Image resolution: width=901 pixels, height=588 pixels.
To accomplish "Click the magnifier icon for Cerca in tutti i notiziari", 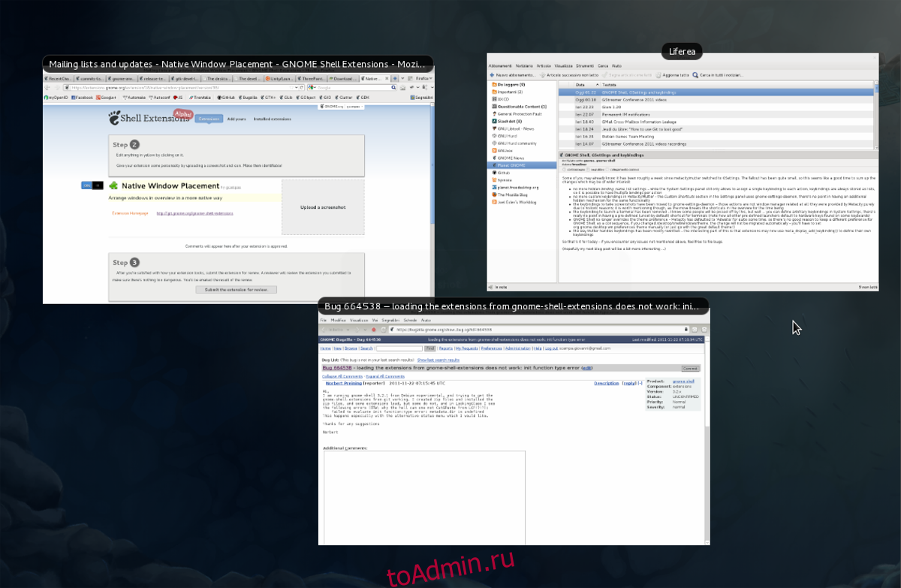I will tap(695, 75).
